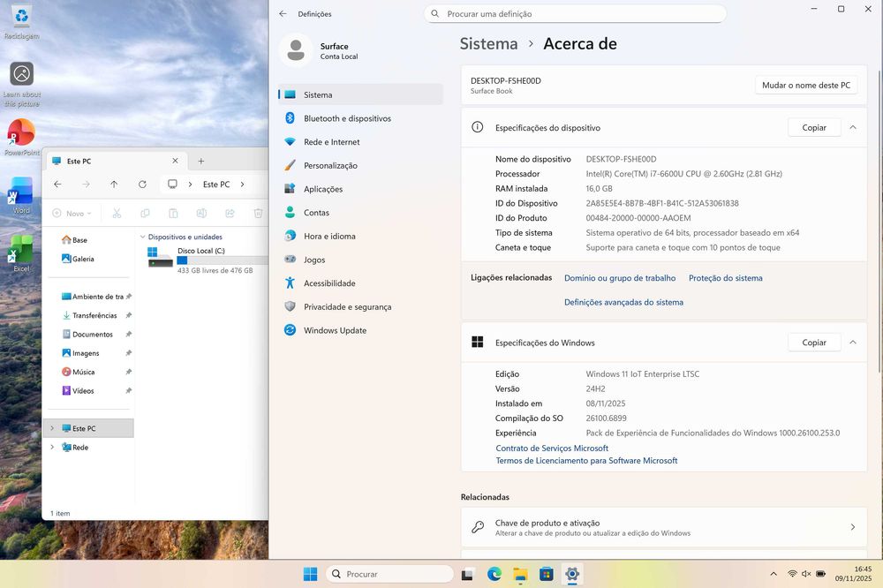Click the Windows Update sync icon

290,330
